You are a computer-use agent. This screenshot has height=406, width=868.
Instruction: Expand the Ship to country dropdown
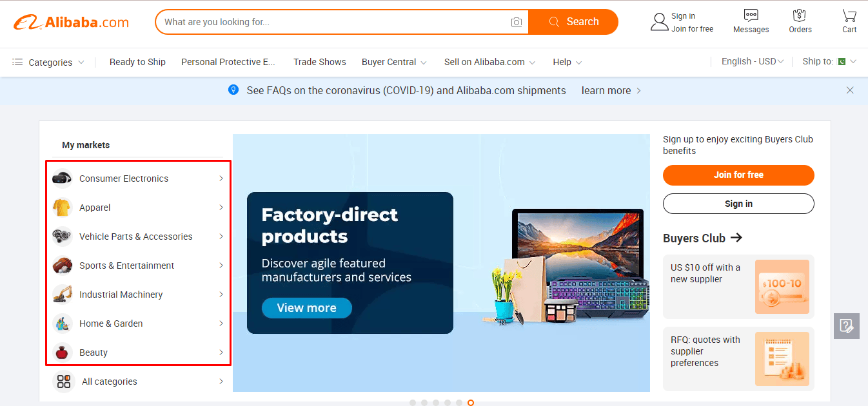(829, 62)
